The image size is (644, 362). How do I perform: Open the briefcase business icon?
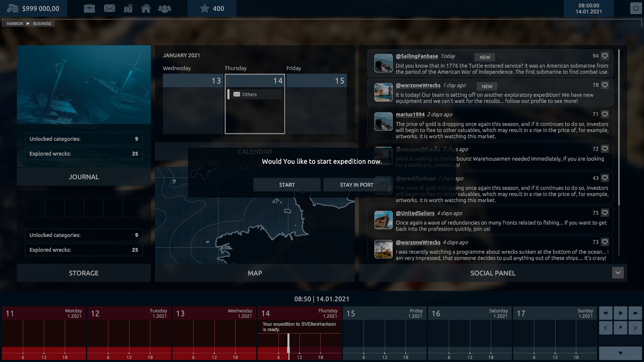click(x=89, y=8)
